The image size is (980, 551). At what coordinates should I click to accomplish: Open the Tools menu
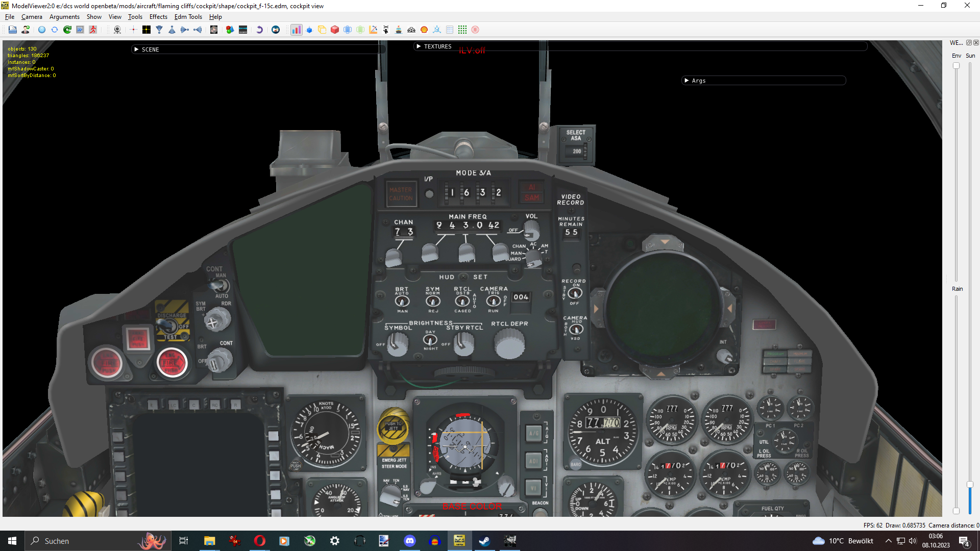135,17
